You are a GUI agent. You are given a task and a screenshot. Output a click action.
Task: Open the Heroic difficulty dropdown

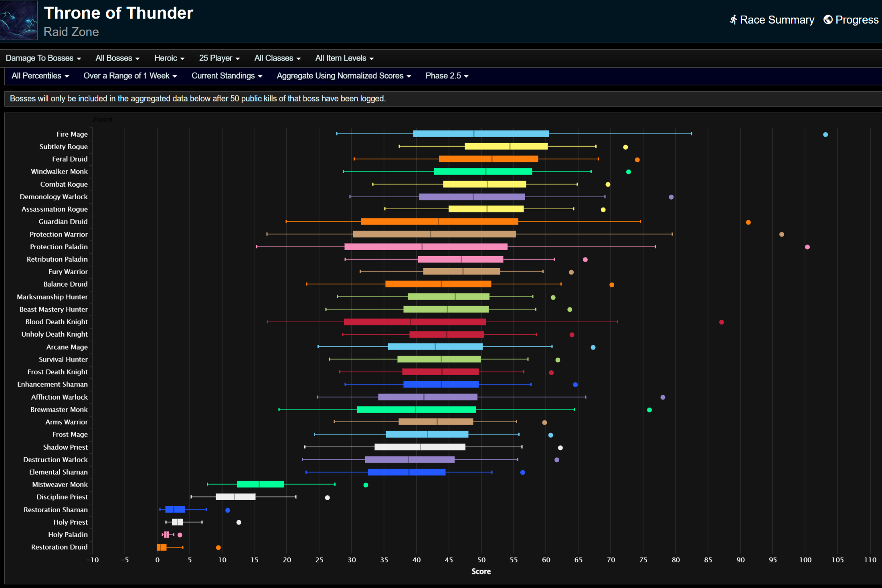click(x=169, y=58)
